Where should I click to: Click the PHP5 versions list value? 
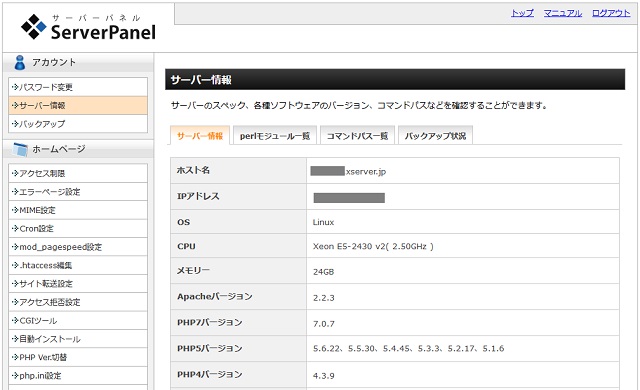pos(409,348)
